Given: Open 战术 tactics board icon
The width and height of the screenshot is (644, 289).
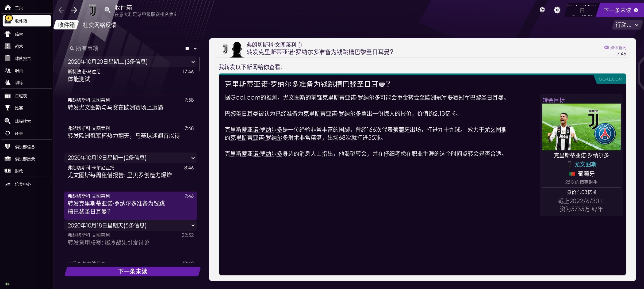Looking at the screenshot, I should point(8,46).
